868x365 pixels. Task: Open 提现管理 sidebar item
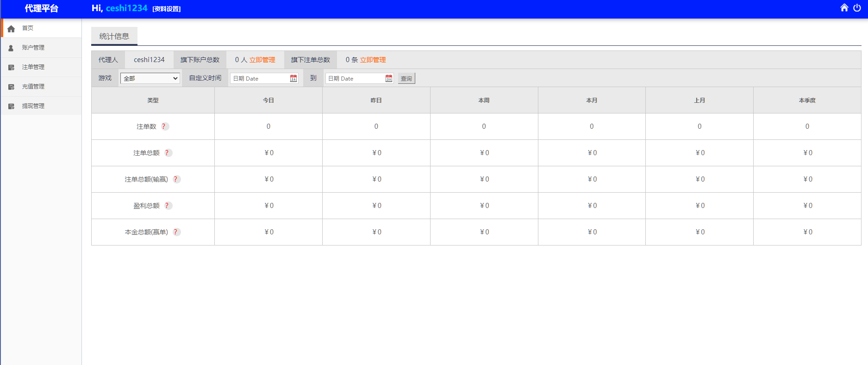(33, 106)
